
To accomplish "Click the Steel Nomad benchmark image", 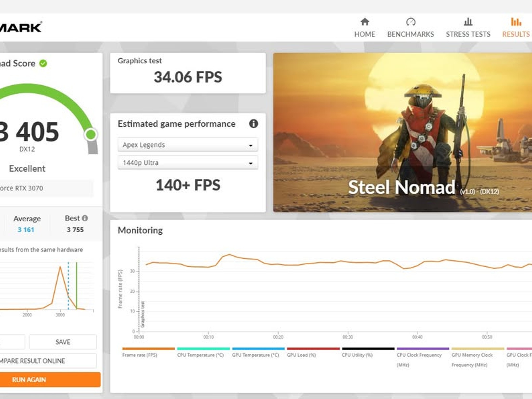I will click(x=402, y=132).
